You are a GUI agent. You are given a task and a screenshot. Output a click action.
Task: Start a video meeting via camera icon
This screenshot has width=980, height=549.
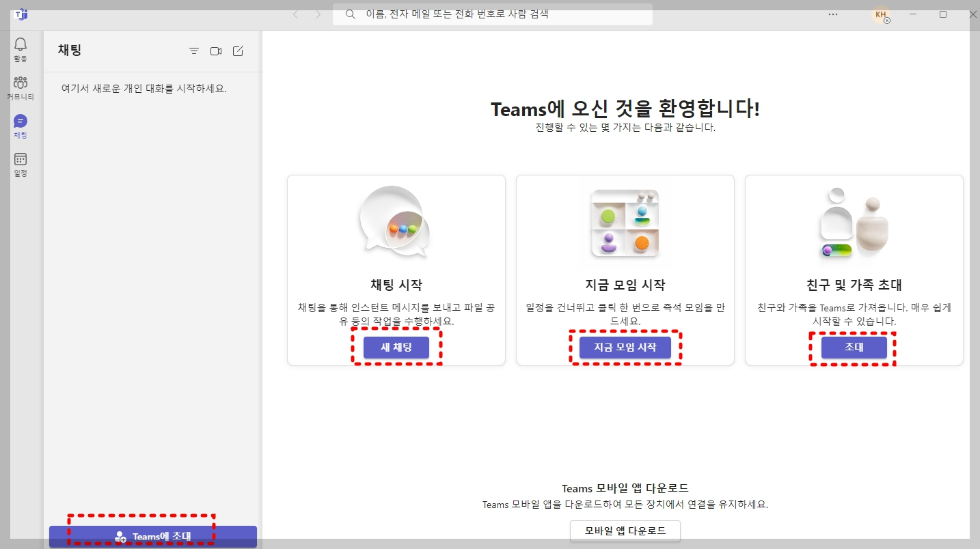[x=216, y=51]
